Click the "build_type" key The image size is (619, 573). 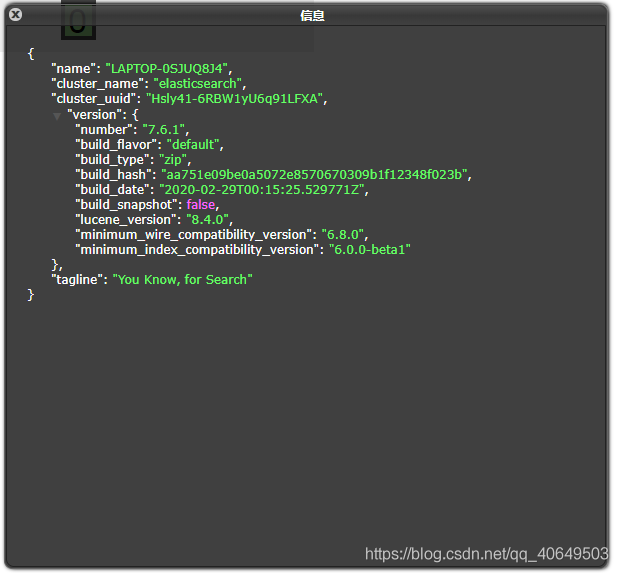tap(112, 160)
